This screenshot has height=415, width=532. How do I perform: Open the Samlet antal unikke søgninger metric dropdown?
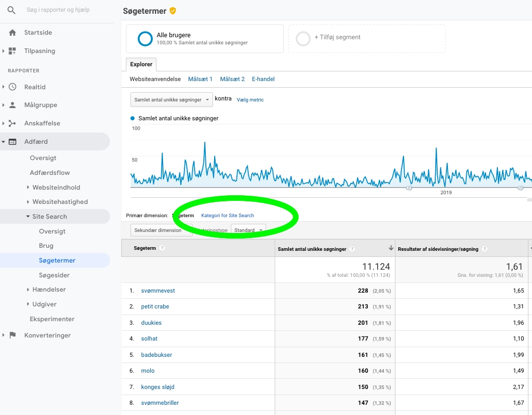click(x=172, y=100)
